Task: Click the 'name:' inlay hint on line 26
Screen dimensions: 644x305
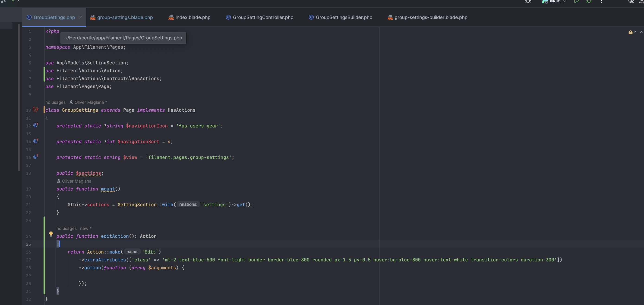Action: [x=132, y=252]
